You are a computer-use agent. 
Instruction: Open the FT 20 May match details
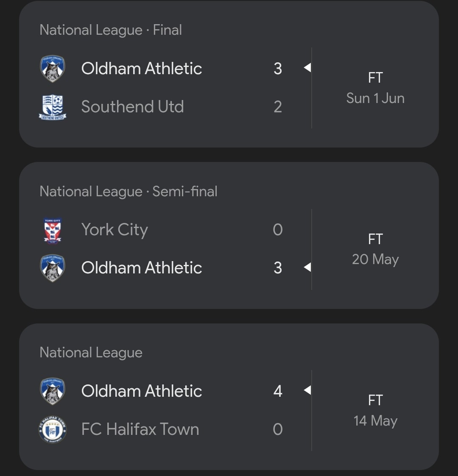click(375, 249)
